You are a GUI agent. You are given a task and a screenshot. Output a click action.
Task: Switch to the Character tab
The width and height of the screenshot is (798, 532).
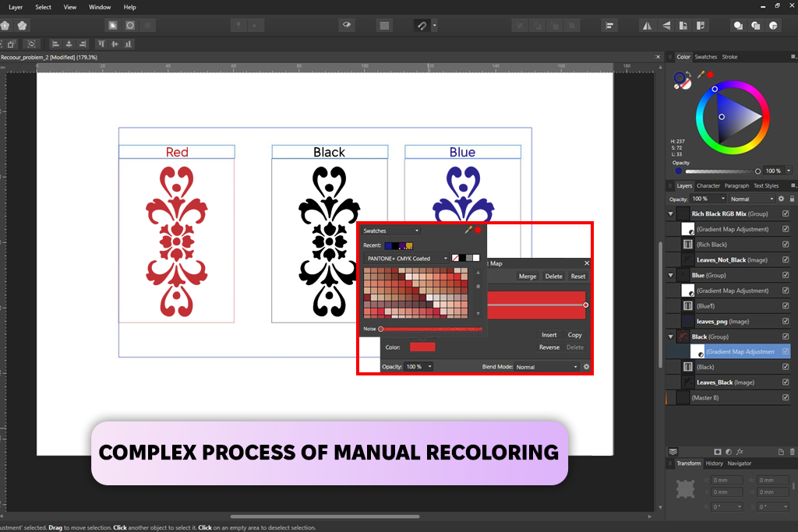[708, 185]
